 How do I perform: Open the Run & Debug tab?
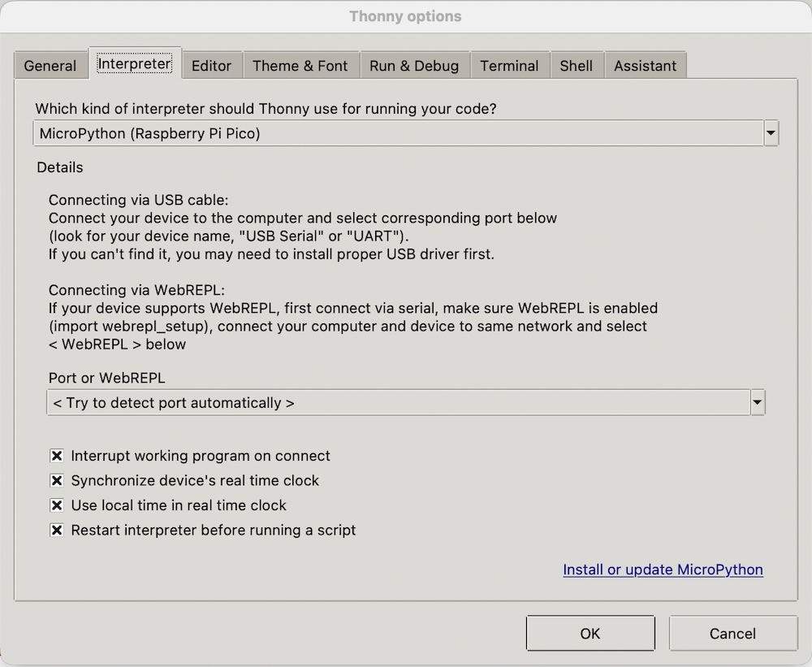414,66
